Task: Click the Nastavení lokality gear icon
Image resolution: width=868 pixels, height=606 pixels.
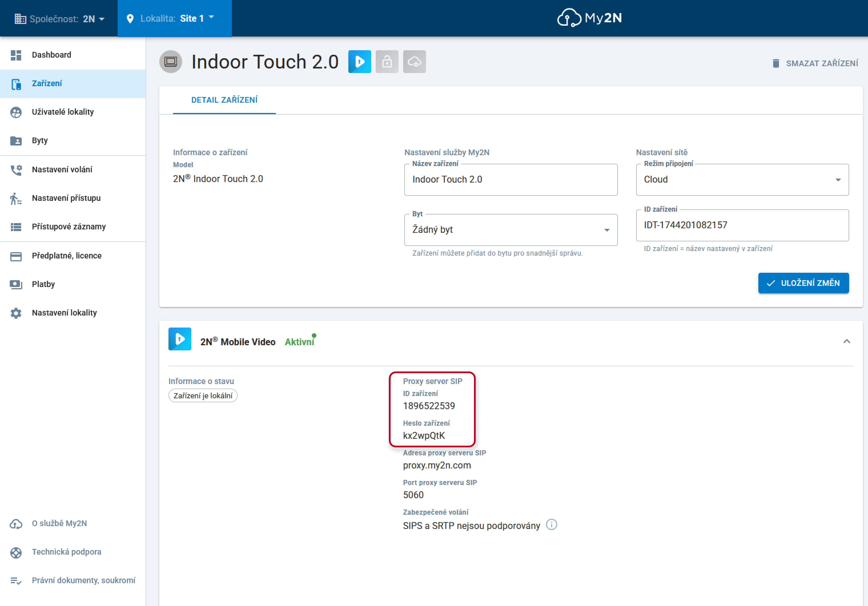Action: tap(16, 313)
